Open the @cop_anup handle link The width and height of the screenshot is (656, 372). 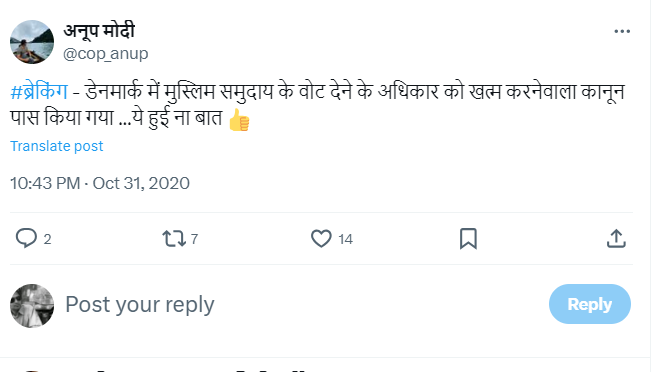105,54
